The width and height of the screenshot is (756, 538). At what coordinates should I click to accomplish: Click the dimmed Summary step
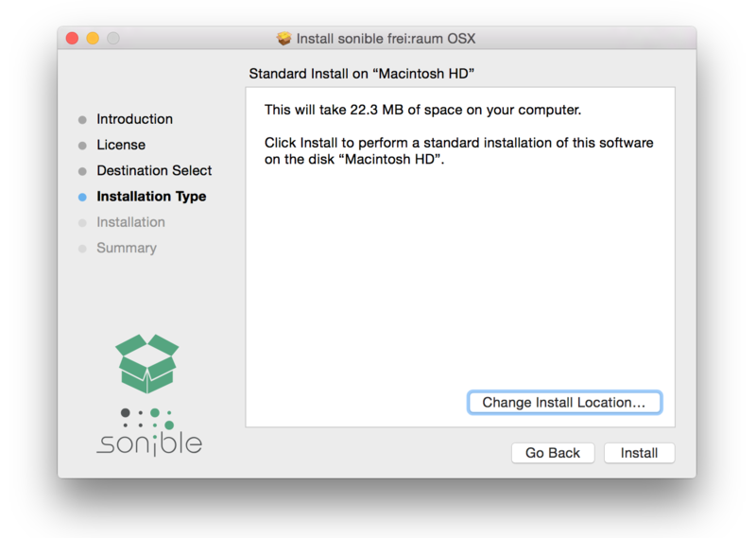coord(127,248)
